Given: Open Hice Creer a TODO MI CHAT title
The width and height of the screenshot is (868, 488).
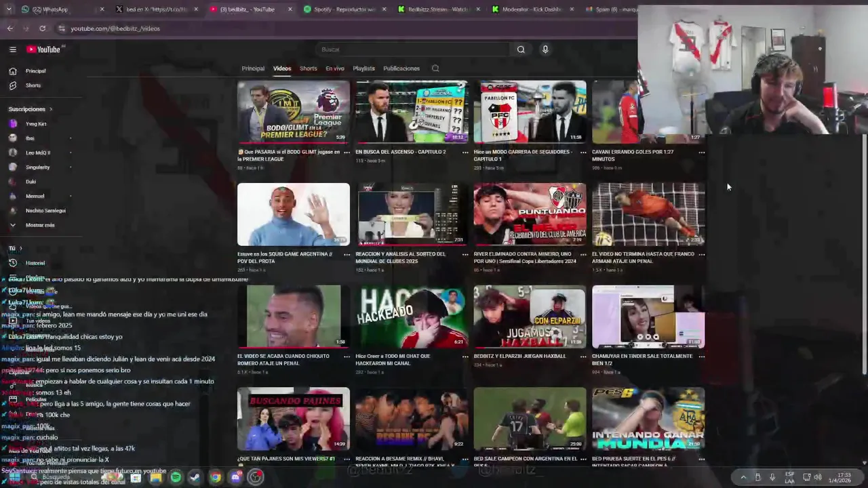Looking at the screenshot, I should point(393,359).
